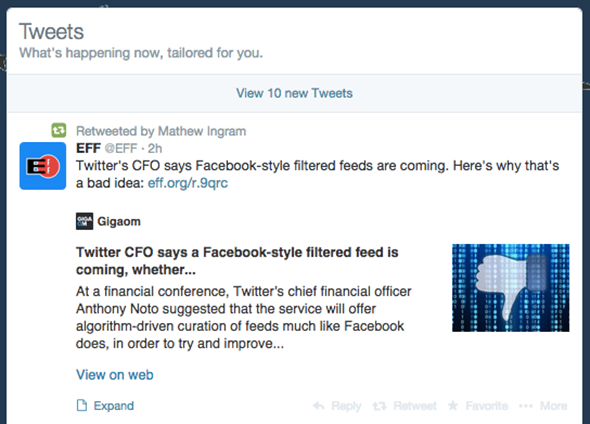590x424 pixels.
Task: Click the Gigaom logo icon
Action: (x=84, y=221)
